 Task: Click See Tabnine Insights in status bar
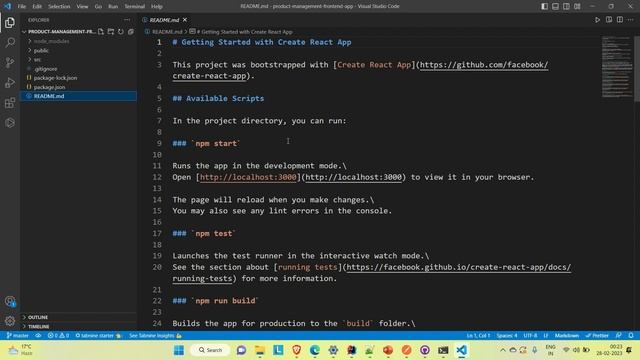pyautogui.click(x=155, y=336)
